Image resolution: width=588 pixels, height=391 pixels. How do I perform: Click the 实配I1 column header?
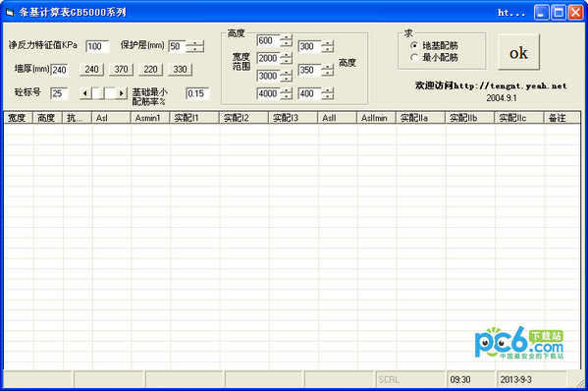tap(194, 118)
